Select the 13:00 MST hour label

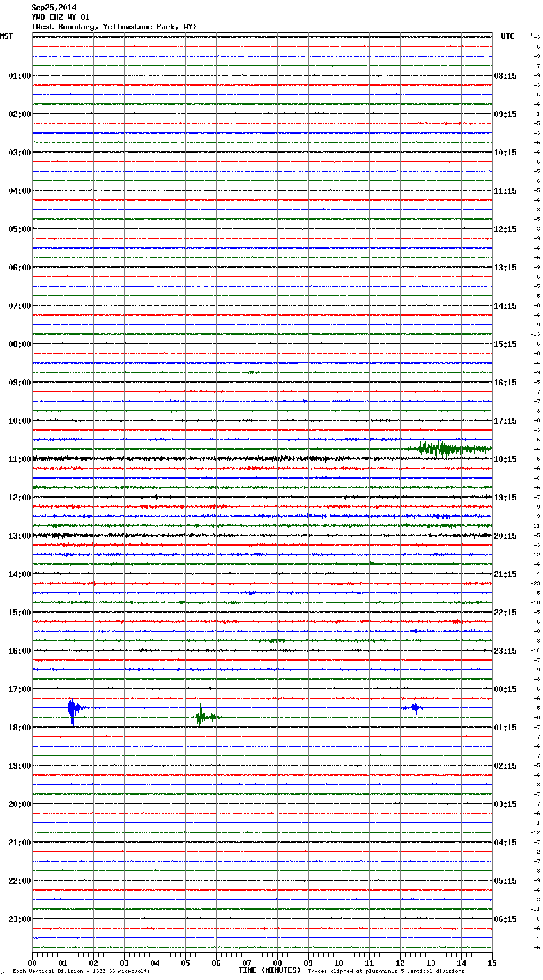[x=20, y=536]
